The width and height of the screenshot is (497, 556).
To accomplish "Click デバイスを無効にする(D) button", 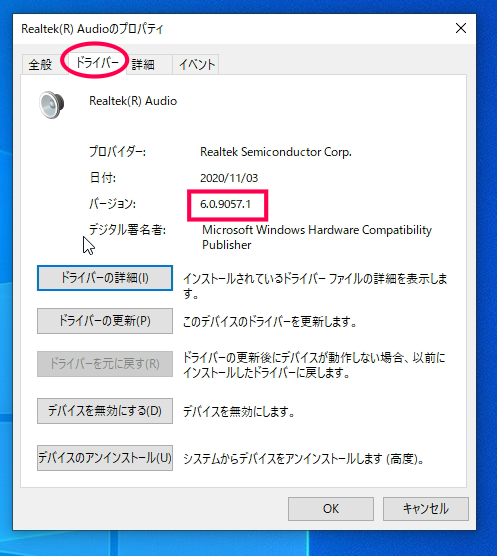I will 105,411.
